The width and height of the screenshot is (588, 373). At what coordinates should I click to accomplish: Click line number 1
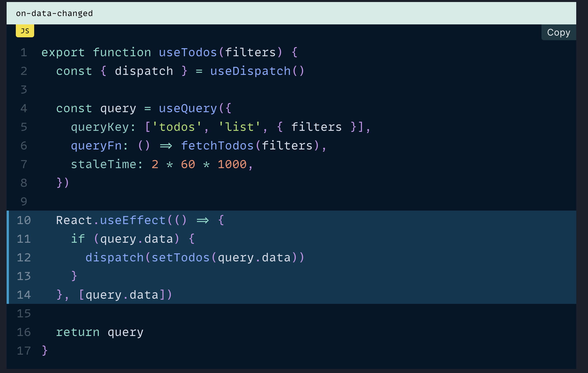coord(24,53)
